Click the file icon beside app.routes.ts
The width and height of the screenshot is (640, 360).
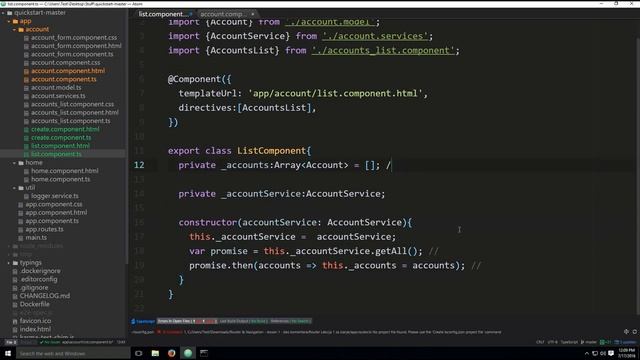tap(20, 229)
